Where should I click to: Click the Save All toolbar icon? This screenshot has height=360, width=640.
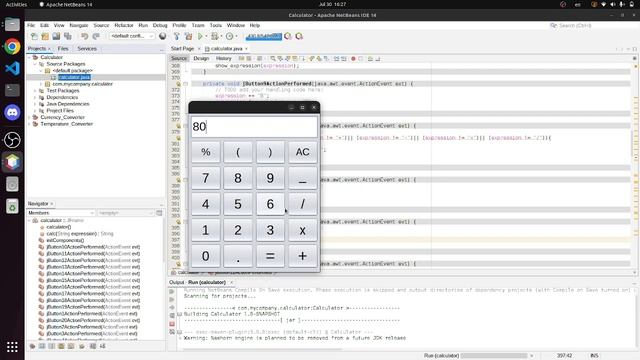68,36
